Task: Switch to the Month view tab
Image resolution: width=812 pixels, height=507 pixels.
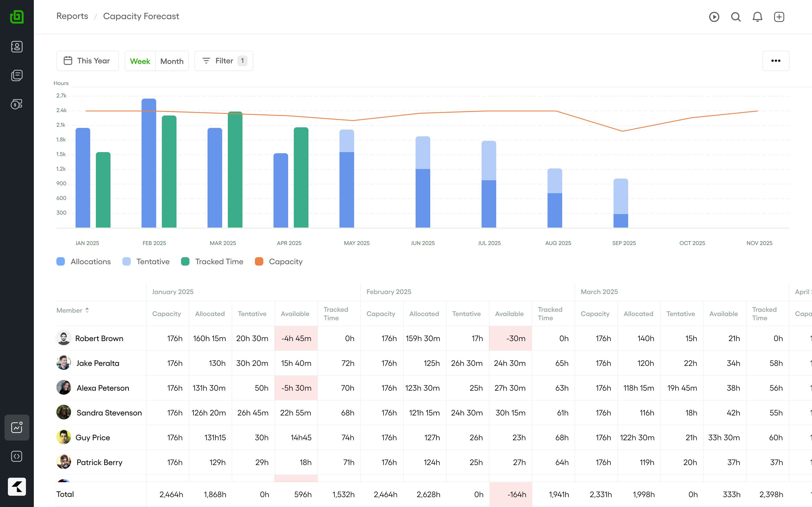Action: coord(172,61)
